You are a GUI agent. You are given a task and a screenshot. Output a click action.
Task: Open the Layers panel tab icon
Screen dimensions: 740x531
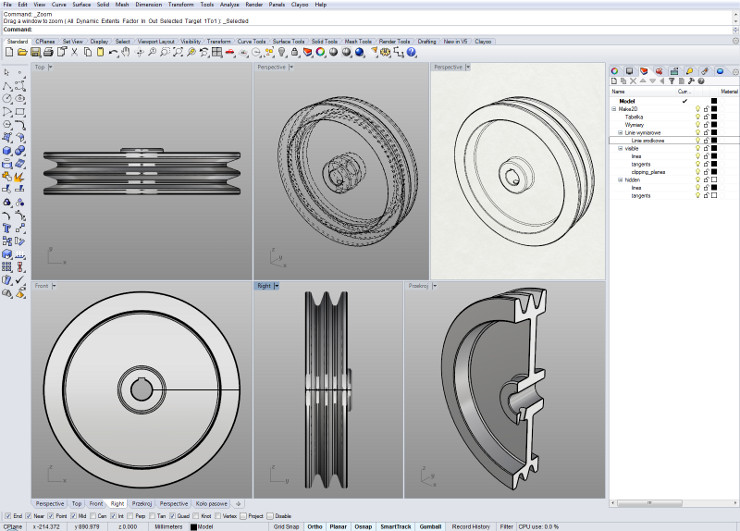coord(644,71)
